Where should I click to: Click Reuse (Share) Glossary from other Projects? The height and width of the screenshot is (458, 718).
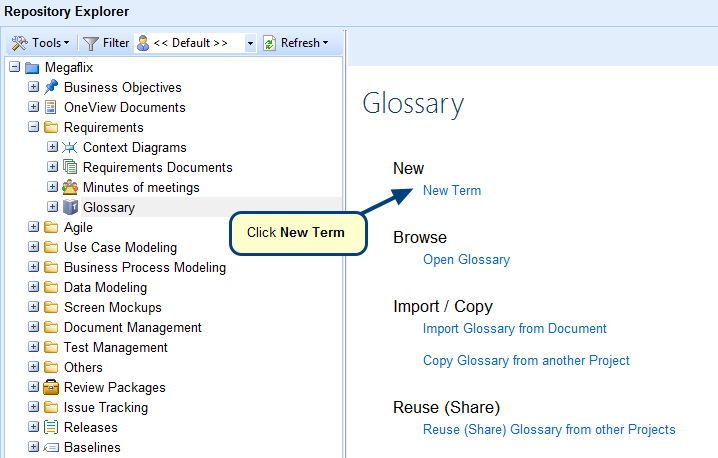click(549, 429)
